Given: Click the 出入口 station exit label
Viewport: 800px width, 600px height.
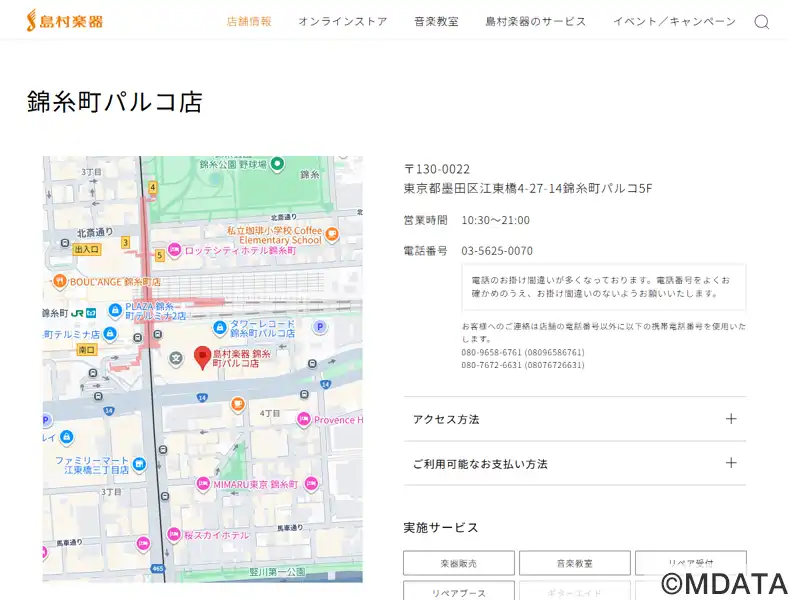Looking at the screenshot, I should pyautogui.click(x=86, y=249).
